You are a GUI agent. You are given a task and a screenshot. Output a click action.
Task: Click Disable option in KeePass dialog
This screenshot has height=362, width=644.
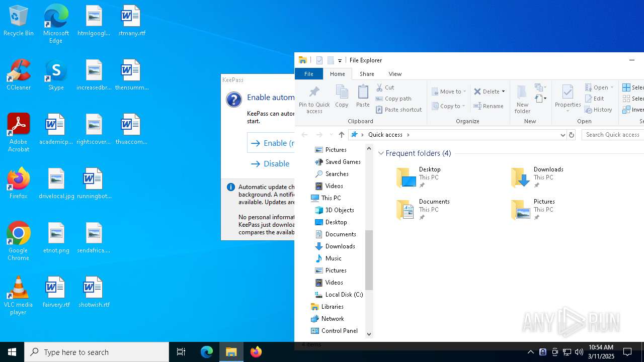[270, 164]
